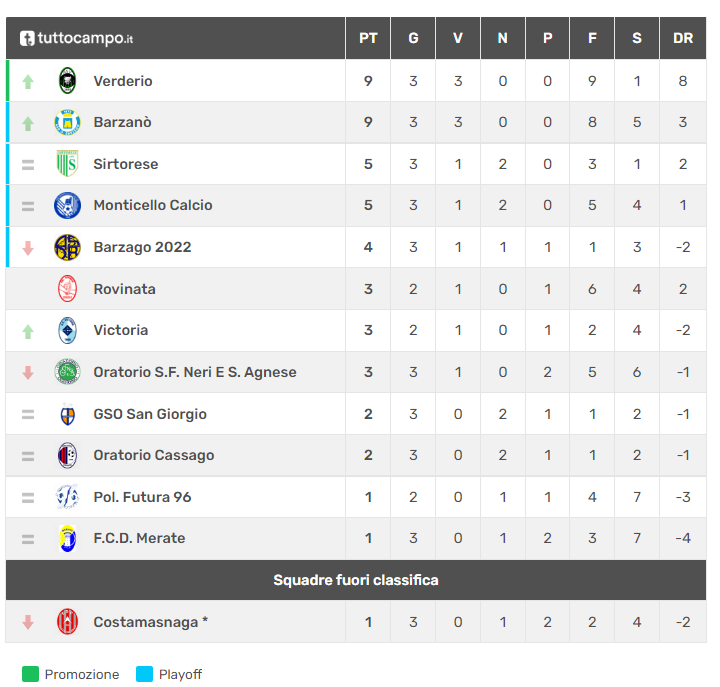Click the Monticello Calcio blue badge
720x687 pixels.
[x=67, y=205]
